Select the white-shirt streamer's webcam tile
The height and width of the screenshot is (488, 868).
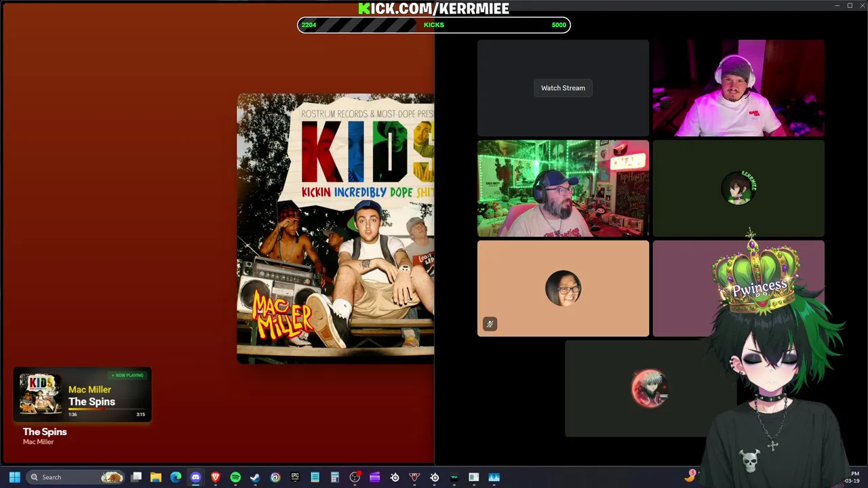[738, 88]
